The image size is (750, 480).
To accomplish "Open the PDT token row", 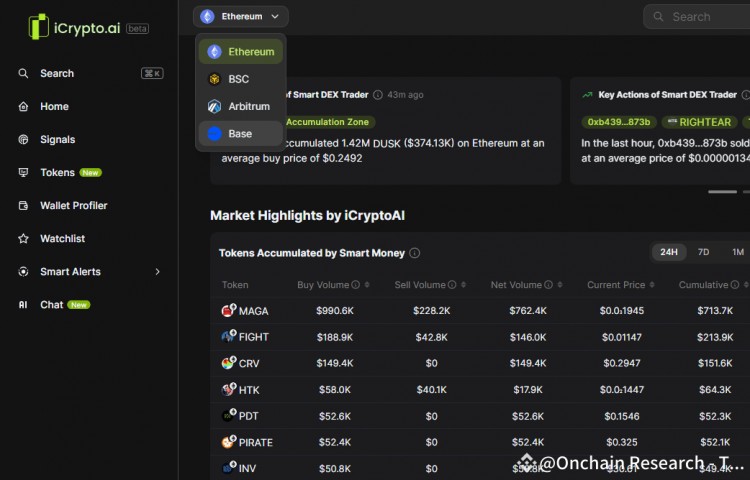I will [480, 416].
